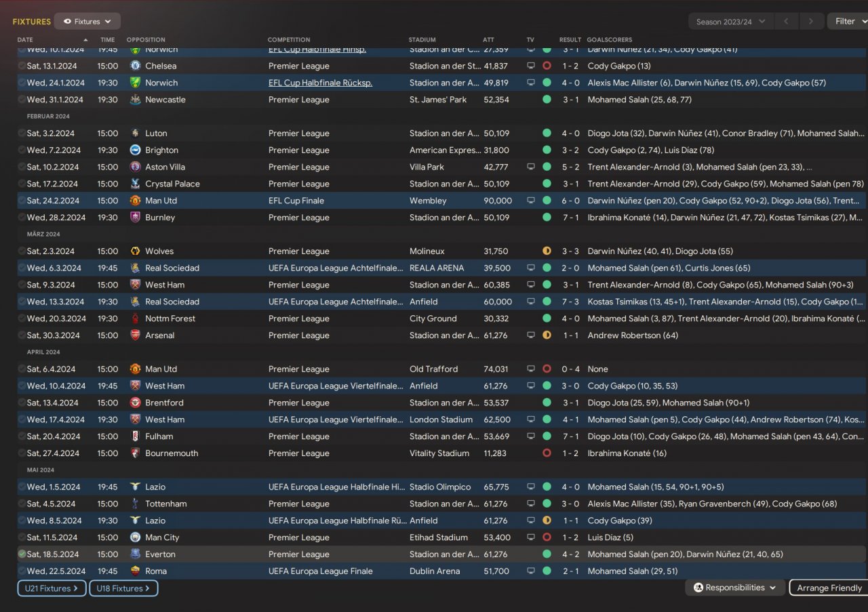The height and width of the screenshot is (612, 868).
Task: Click the TV icon in the Chelsea row
Action: click(531, 66)
